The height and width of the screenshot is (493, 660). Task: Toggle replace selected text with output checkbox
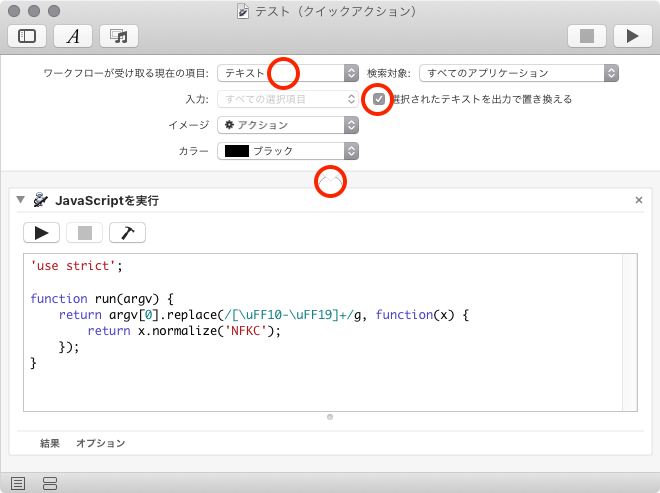point(378,99)
